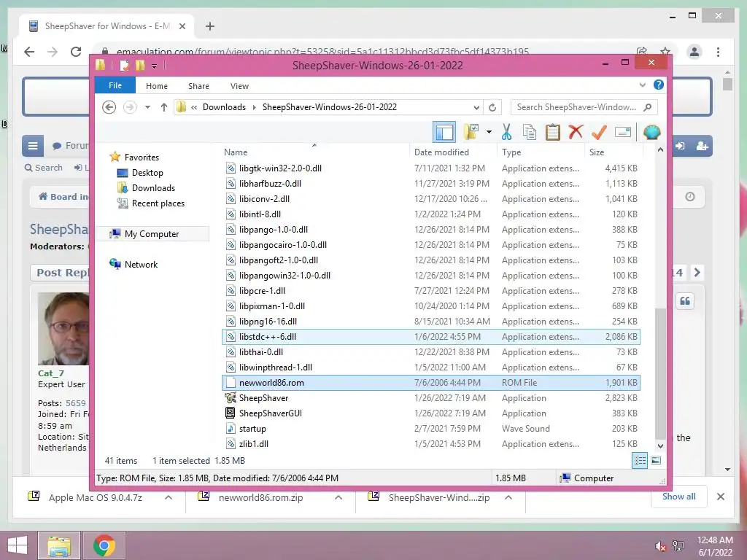Switch to large icons view in status bar
Image resolution: width=747 pixels, height=560 pixels.
pyautogui.click(x=656, y=461)
